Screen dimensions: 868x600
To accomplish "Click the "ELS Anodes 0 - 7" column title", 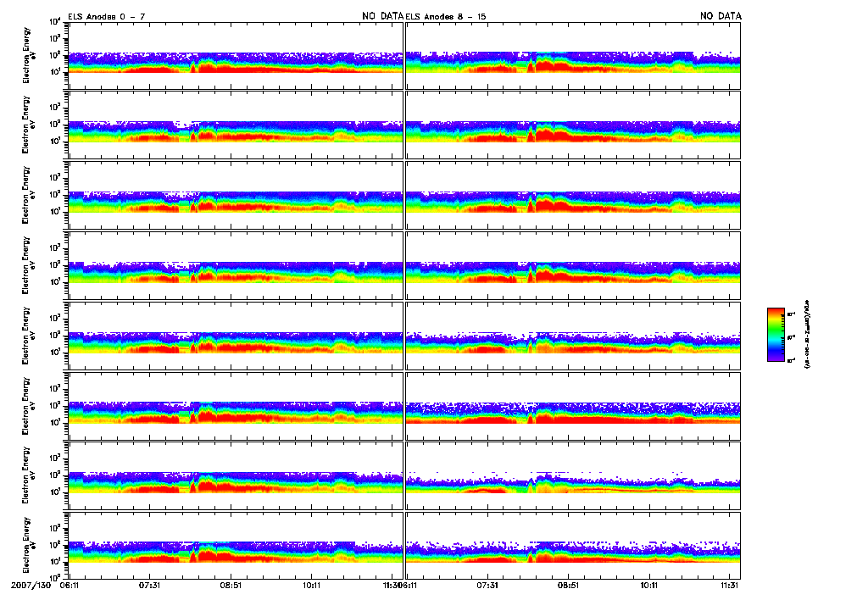I will point(106,17).
